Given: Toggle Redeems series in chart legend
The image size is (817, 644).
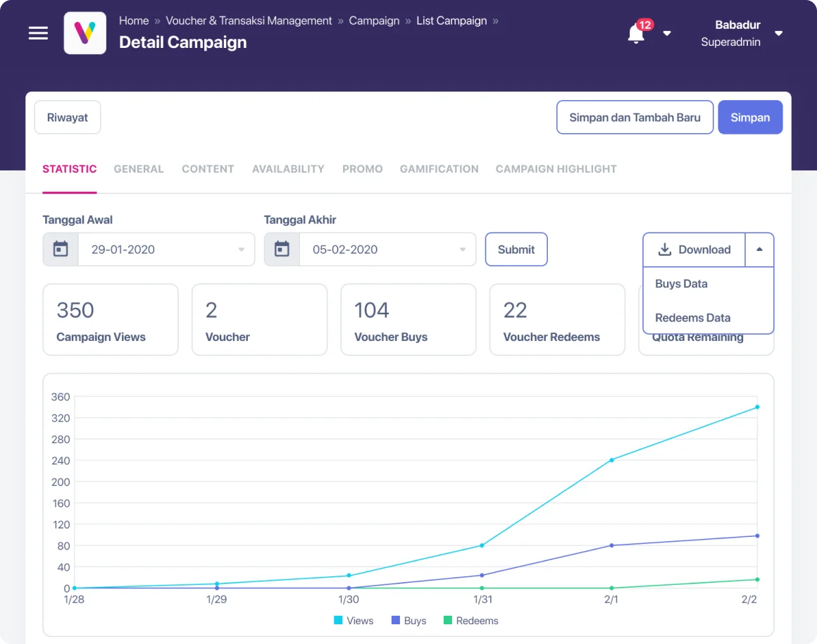Looking at the screenshot, I should [470, 621].
